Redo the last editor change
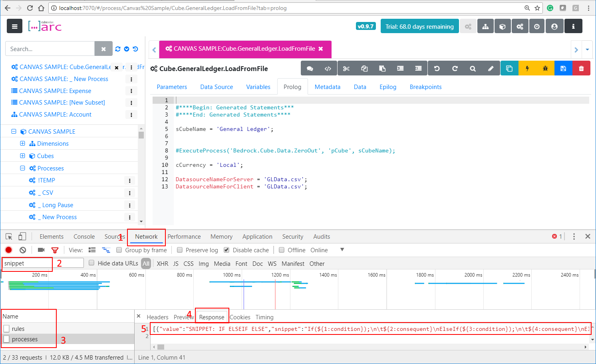596x364 pixels. (455, 68)
